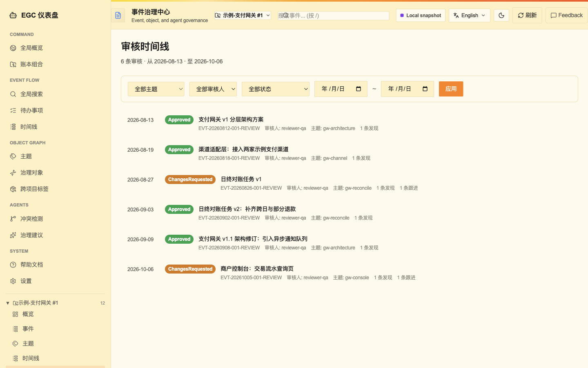Click the date 2026-09-03 in the timeline
588x368 pixels.
(x=140, y=209)
